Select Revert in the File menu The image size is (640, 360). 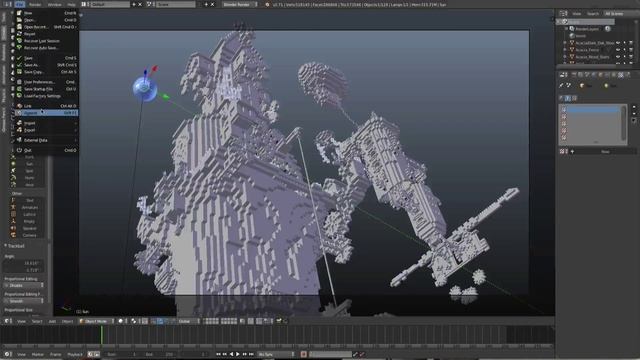[46, 34]
